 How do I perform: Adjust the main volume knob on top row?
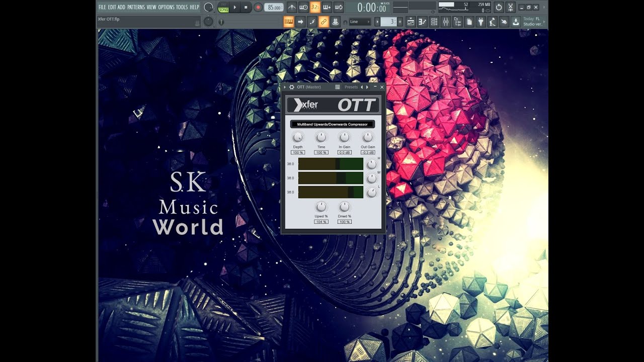(209, 7)
